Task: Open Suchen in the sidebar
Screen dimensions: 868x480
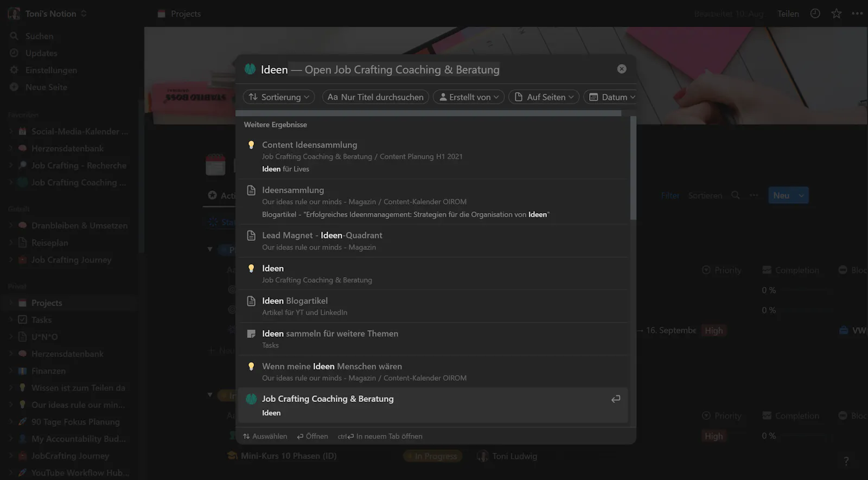Action: click(39, 36)
